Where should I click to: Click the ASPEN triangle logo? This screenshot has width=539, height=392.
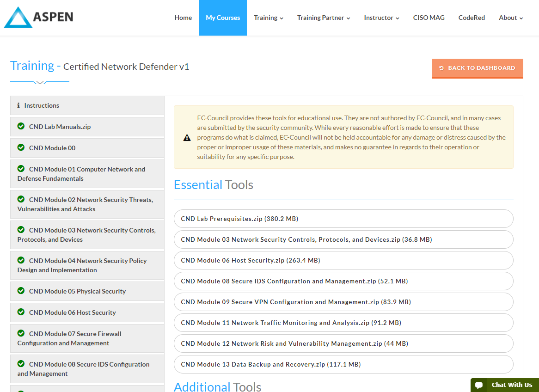point(18,18)
